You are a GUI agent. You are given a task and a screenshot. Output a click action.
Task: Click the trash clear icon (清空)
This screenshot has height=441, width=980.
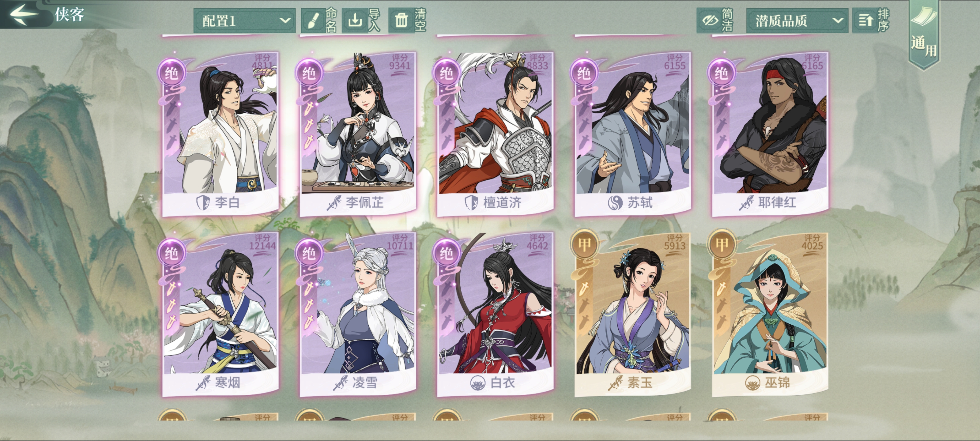point(401,21)
